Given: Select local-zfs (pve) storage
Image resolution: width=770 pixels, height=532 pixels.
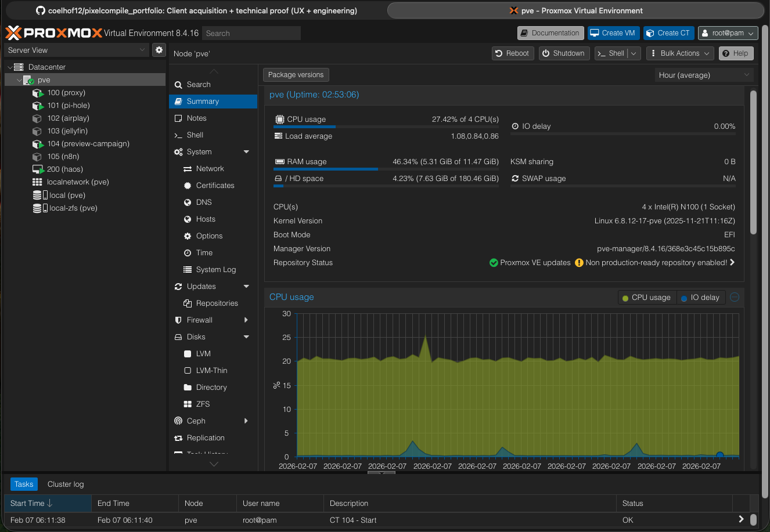Looking at the screenshot, I should click(73, 208).
